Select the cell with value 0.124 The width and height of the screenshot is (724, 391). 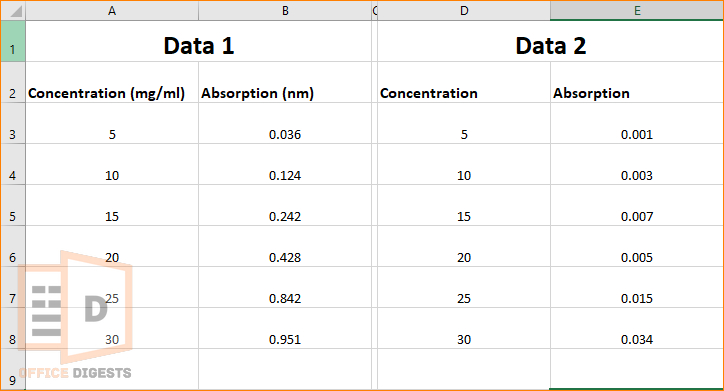[285, 164]
